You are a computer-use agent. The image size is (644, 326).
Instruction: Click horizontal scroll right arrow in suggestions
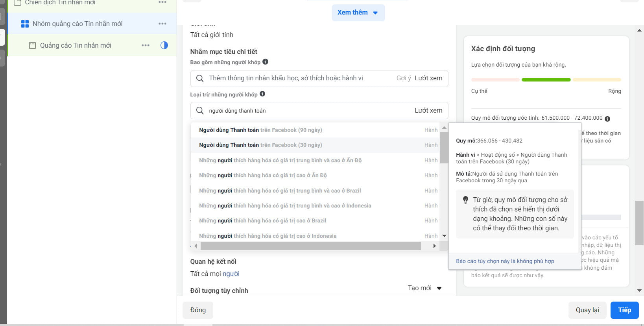[x=434, y=246]
